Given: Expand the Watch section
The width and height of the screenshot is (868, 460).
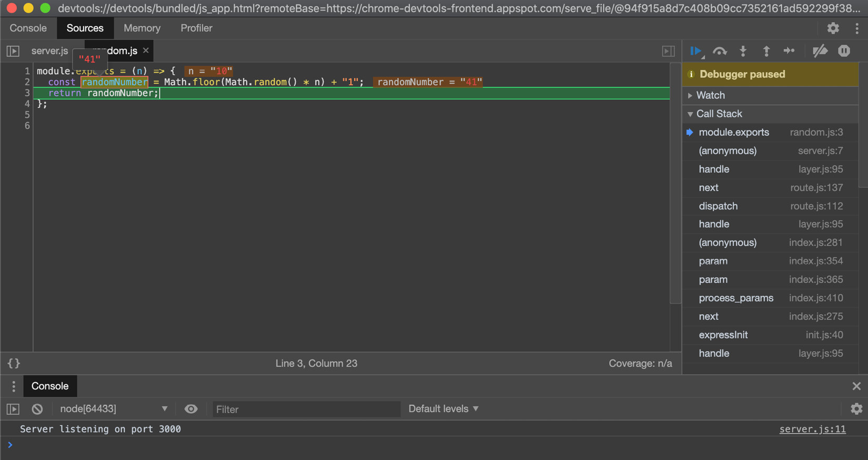Looking at the screenshot, I should coord(770,95).
